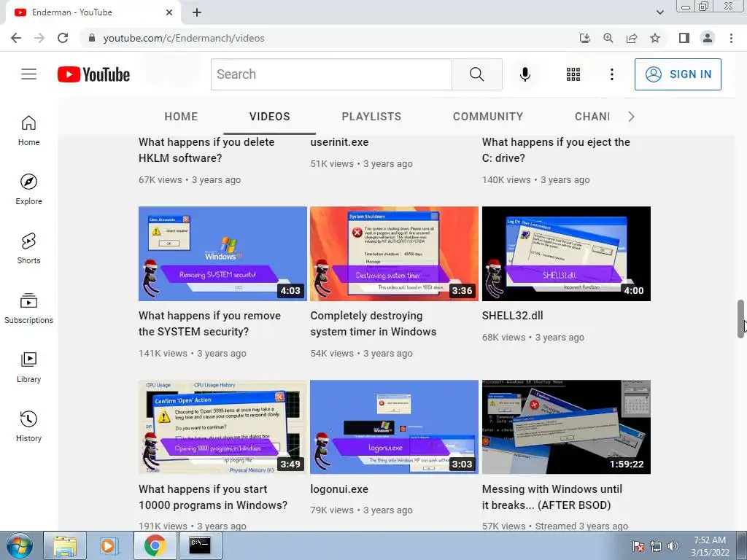Go forward in the browser

click(39, 38)
